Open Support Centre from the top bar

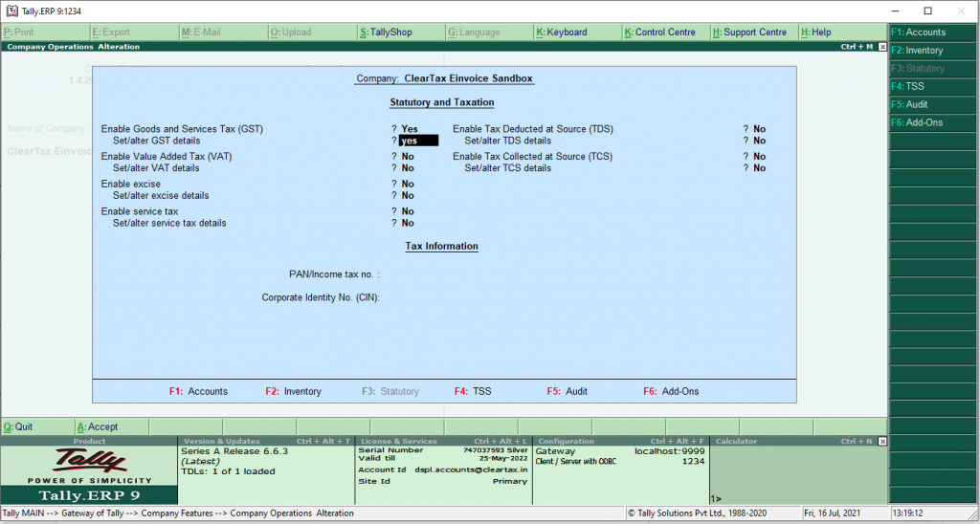tap(755, 32)
